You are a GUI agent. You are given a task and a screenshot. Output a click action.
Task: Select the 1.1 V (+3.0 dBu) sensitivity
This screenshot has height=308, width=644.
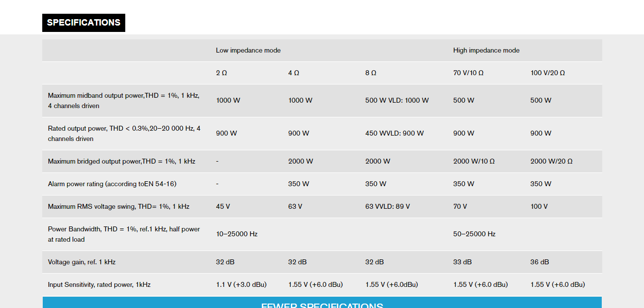click(x=242, y=285)
